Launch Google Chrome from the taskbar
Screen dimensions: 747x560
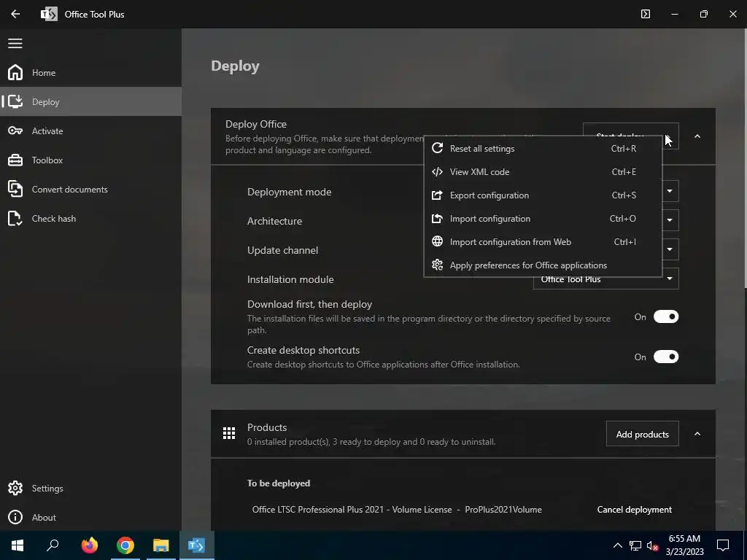[x=125, y=545]
